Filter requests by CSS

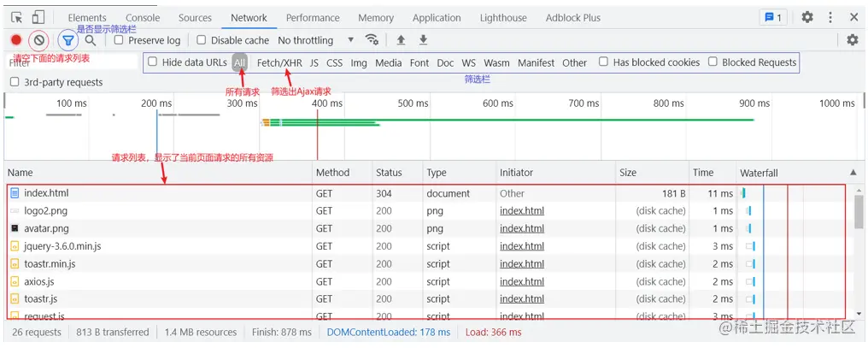(334, 62)
